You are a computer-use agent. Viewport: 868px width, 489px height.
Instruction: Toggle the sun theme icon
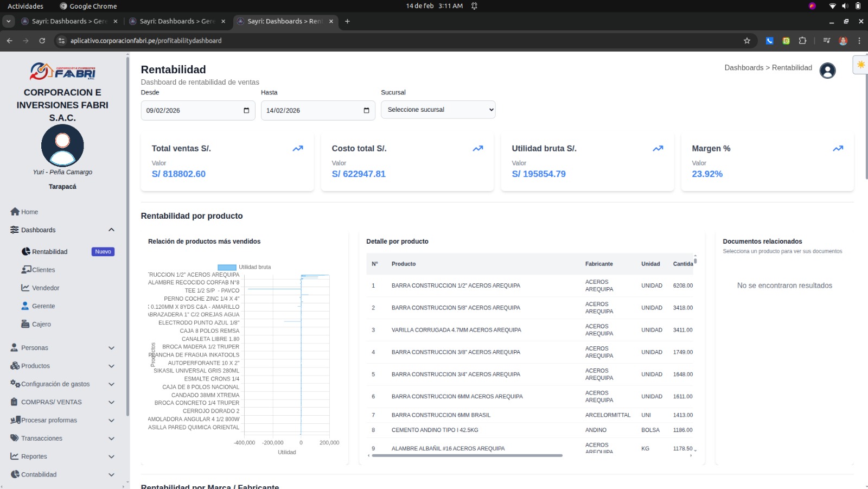(x=860, y=65)
